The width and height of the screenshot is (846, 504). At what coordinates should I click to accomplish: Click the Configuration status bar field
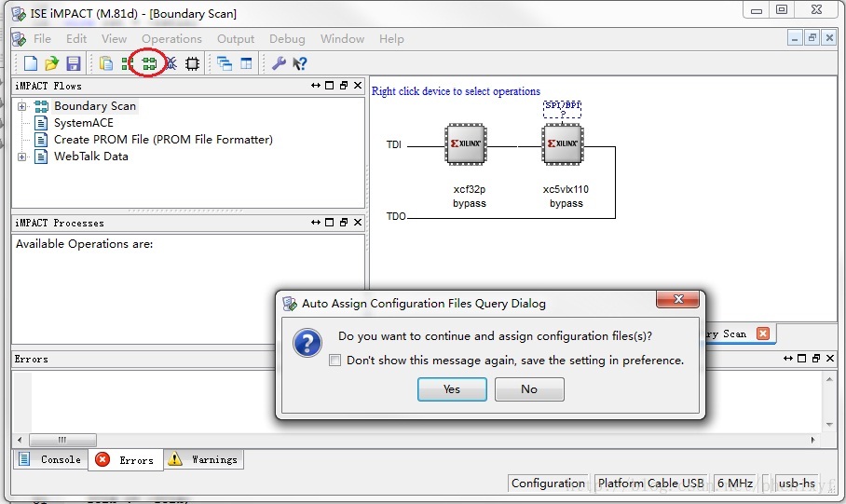point(548,483)
